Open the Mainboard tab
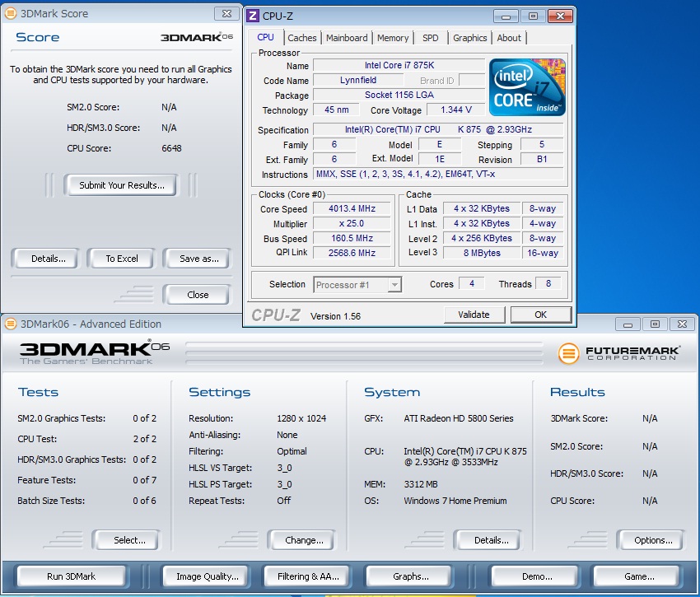 (347, 38)
